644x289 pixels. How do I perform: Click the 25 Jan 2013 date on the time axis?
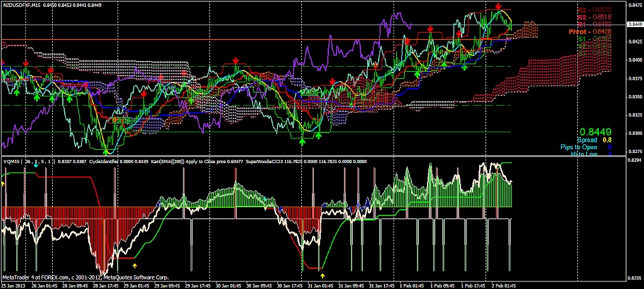[x=13, y=285]
